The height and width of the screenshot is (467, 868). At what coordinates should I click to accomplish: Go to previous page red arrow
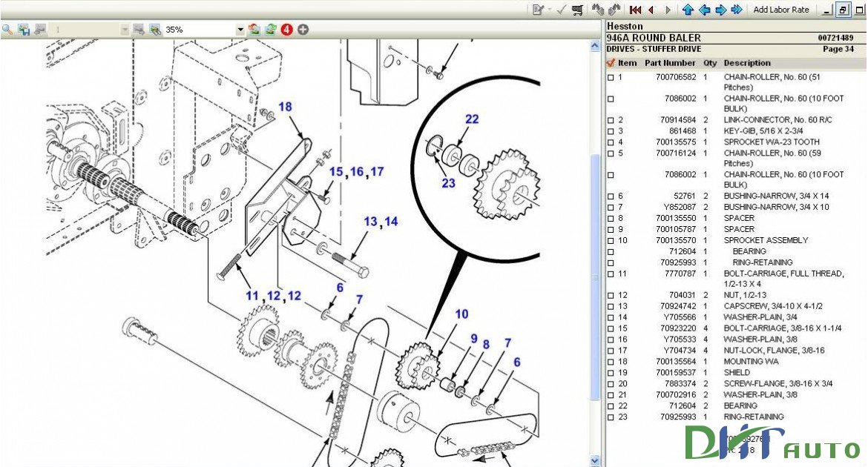tap(651, 10)
